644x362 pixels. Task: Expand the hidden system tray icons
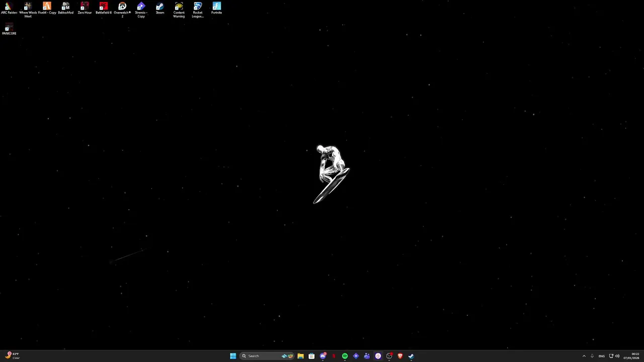[x=584, y=356]
